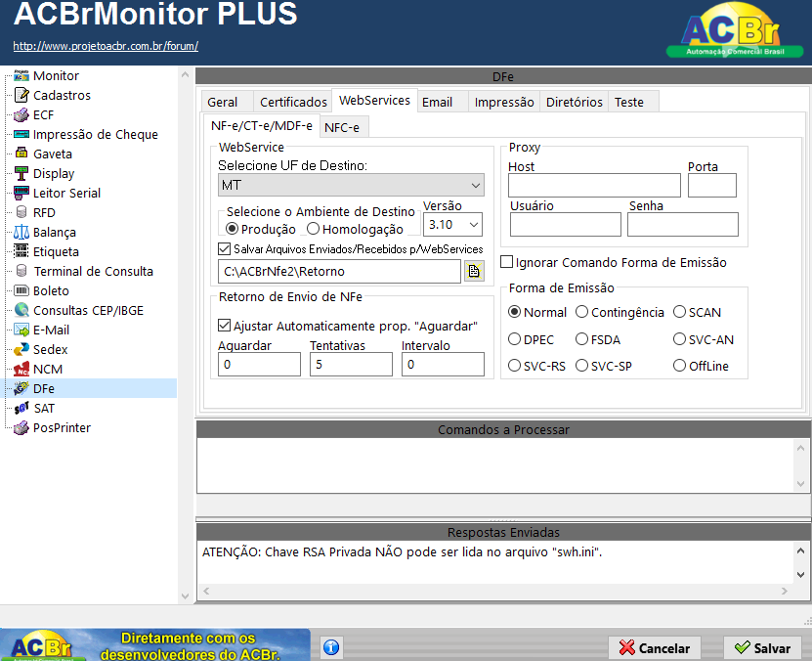
Task: Click the proxy Host input field
Action: coord(594,186)
